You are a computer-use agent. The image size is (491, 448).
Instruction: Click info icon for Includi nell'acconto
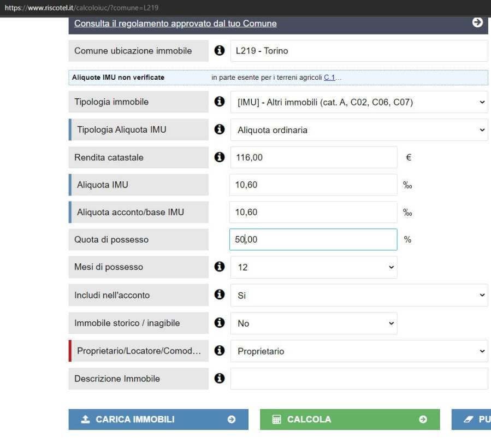(220, 294)
